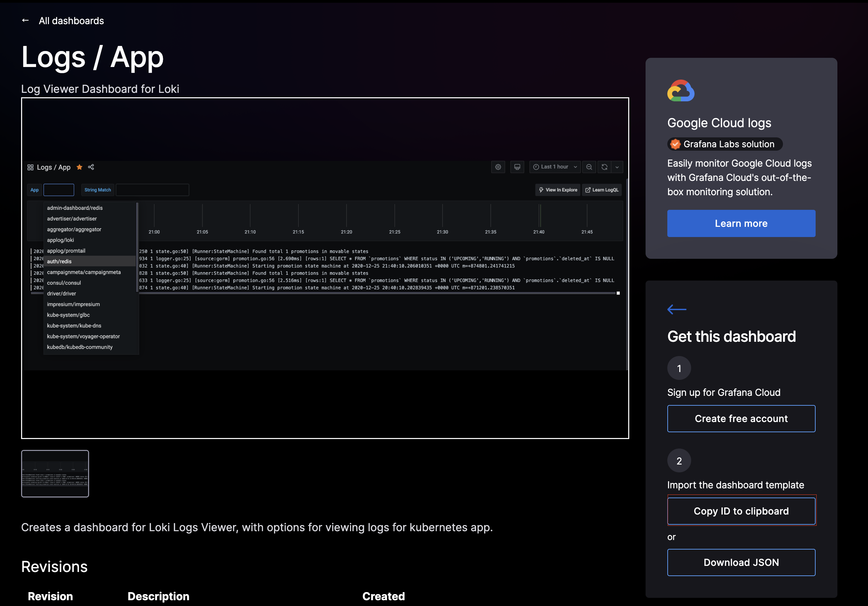Click the zoom out time range icon
Image resolution: width=868 pixels, height=606 pixels.
coord(589,167)
